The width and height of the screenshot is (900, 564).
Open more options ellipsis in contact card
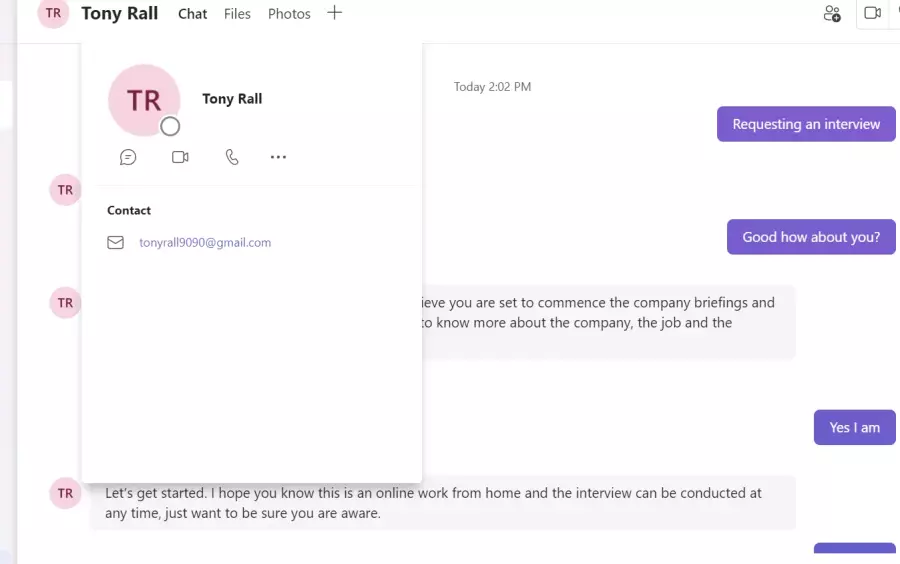click(x=278, y=157)
